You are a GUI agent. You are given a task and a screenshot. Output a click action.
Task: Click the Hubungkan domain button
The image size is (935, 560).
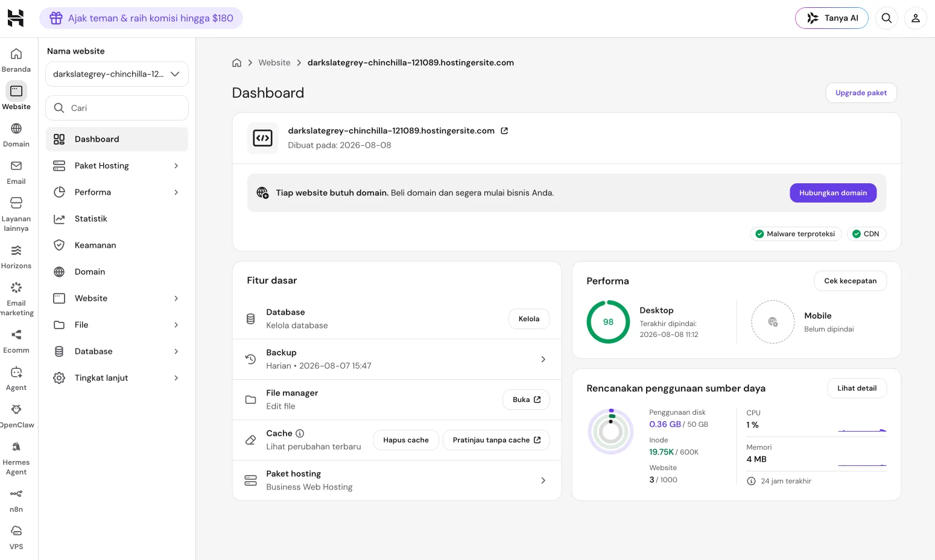(x=833, y=193)
